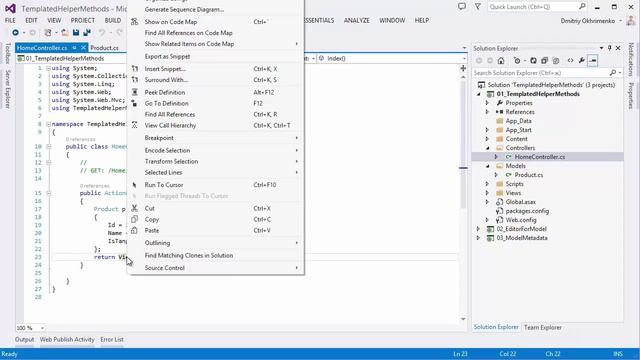This screenshot has width=640, height=360.
Task: Open the Error List tab
Action: (x=112, y=340)
